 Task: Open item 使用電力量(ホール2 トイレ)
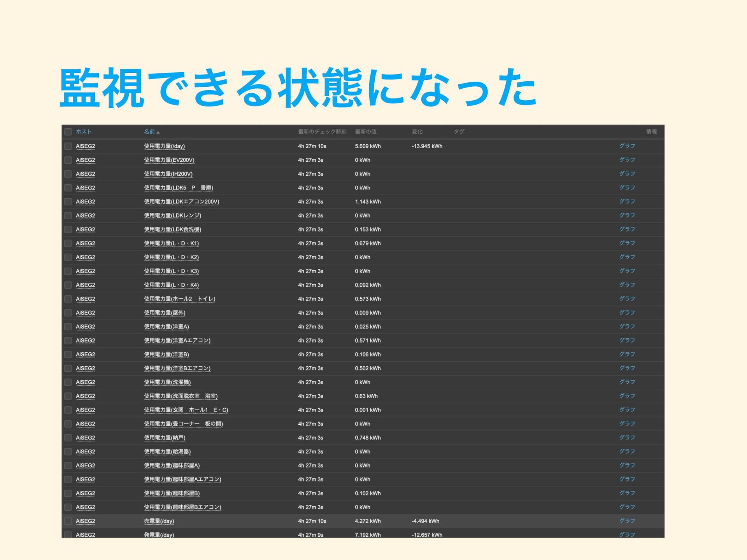(x=180, y=299)
